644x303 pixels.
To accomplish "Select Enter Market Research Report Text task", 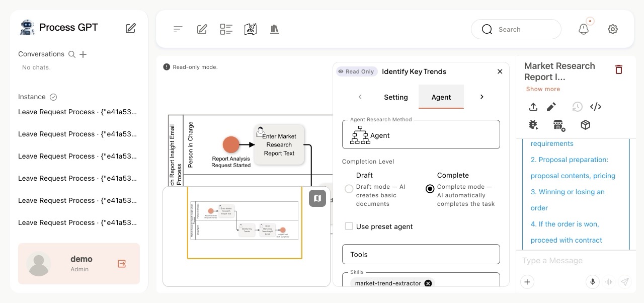I will (x=279, y=144).
